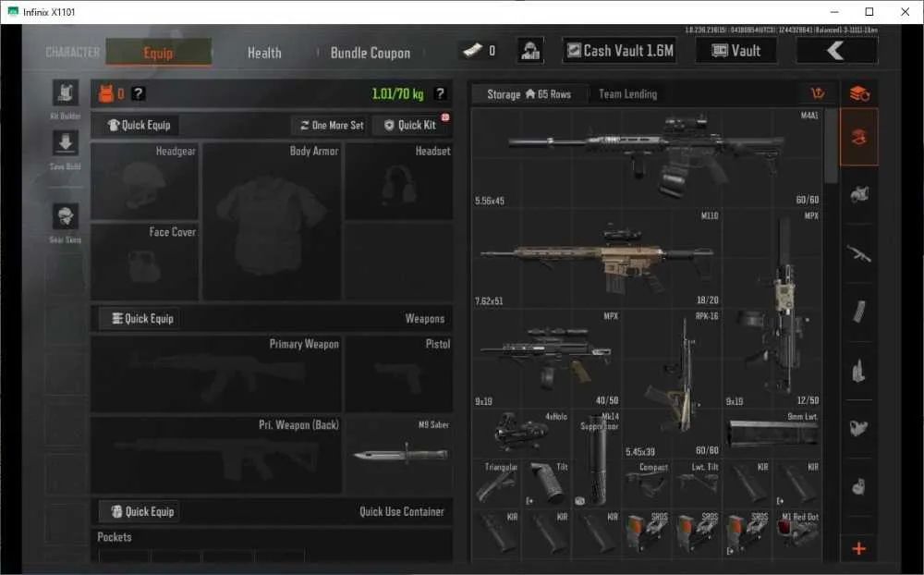Click the storage sort icon
The image size is (924, 575).
[818, 93]
